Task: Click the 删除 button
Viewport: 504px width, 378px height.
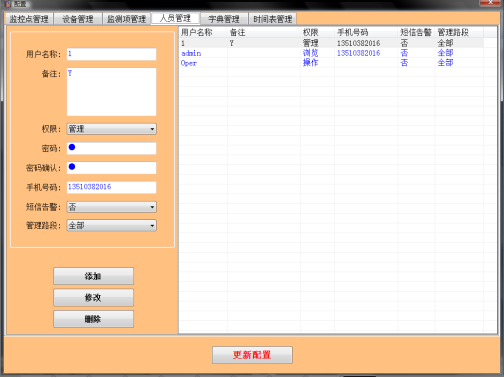Action: pyautogui.click(x=94, y=319)
